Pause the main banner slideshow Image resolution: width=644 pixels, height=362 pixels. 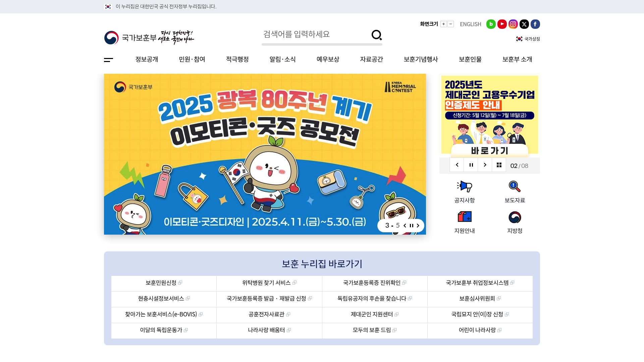(411, 226)
